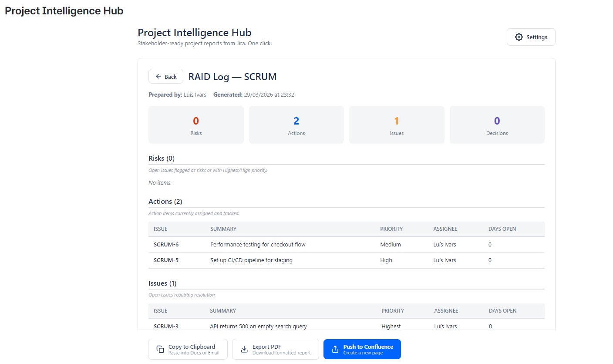Open issue SCRUM-5 in Actions table
The height and width of the screenshot is (364, 613).
click(x=166, y=260)
